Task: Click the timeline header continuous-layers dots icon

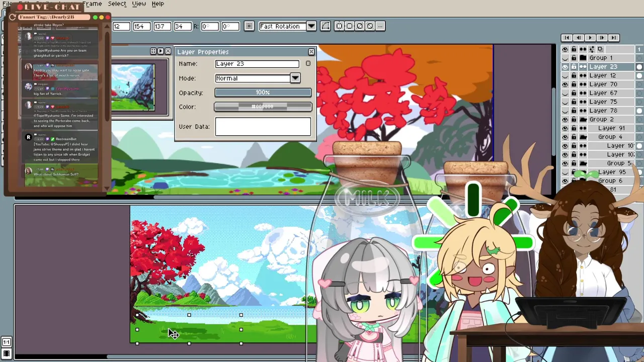Action: tap(583, 49)
